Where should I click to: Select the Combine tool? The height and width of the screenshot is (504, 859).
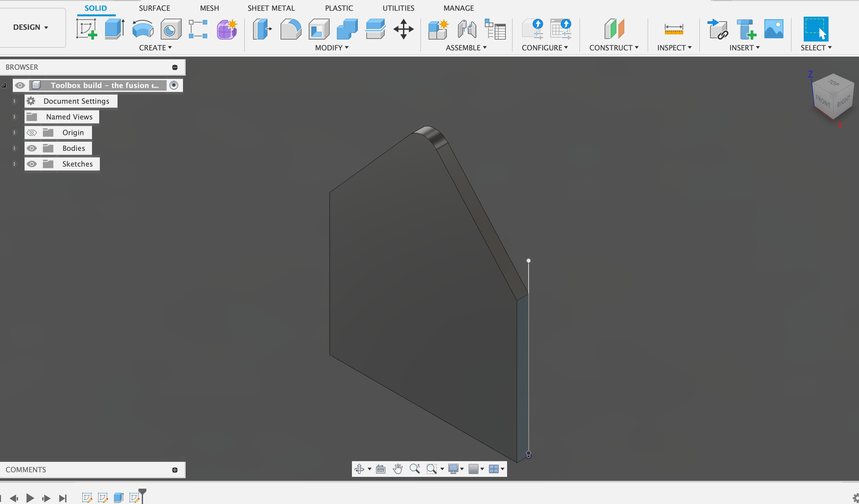point(347,29)
